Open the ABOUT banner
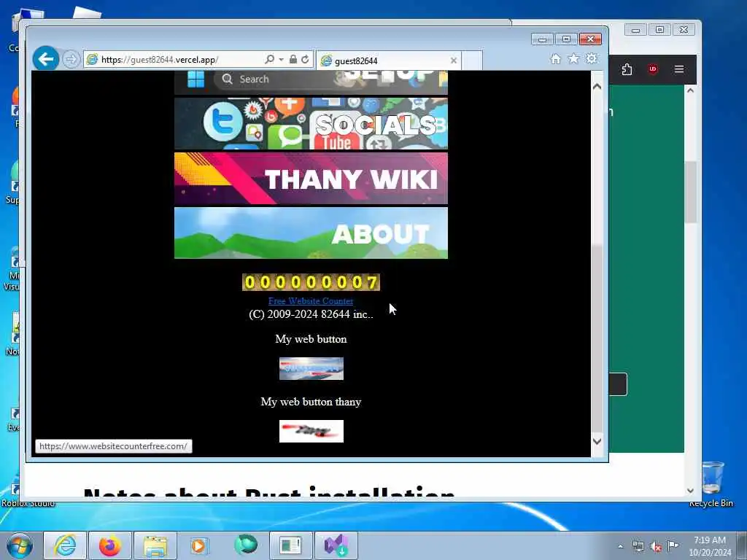 coord(311,233)
